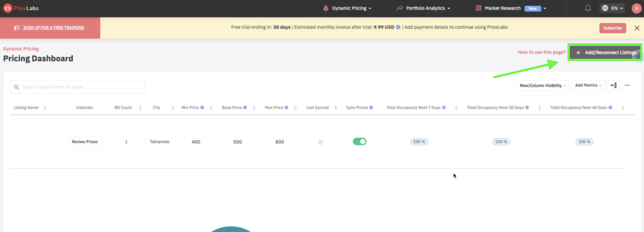Focus the search term input field

[x=78, y=87]
